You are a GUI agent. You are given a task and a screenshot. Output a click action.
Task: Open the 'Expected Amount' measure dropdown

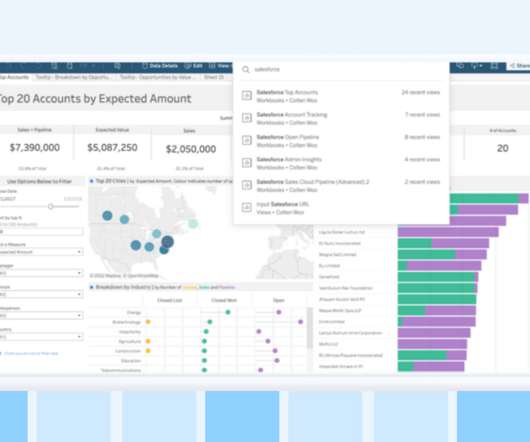click(x=41, y=252)
